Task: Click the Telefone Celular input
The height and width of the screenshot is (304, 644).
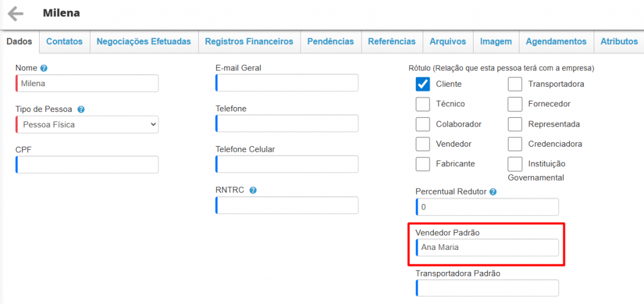Action: [x=287, y=164]
